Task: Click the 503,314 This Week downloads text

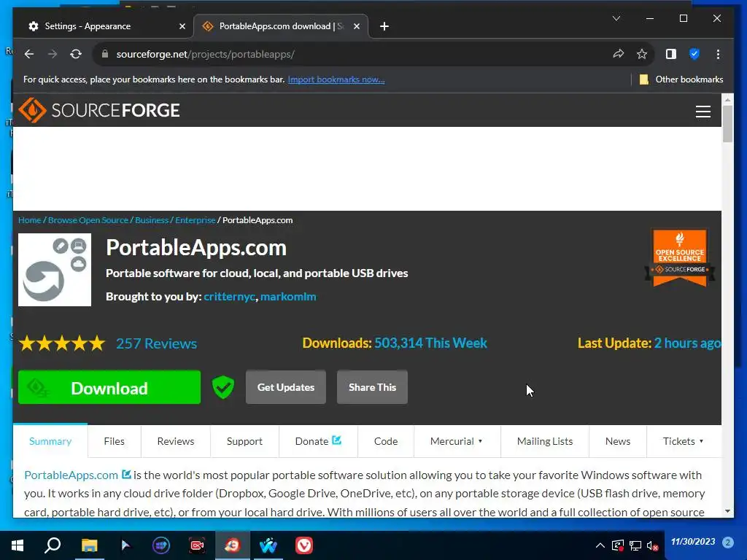Action: pos(430,343)
